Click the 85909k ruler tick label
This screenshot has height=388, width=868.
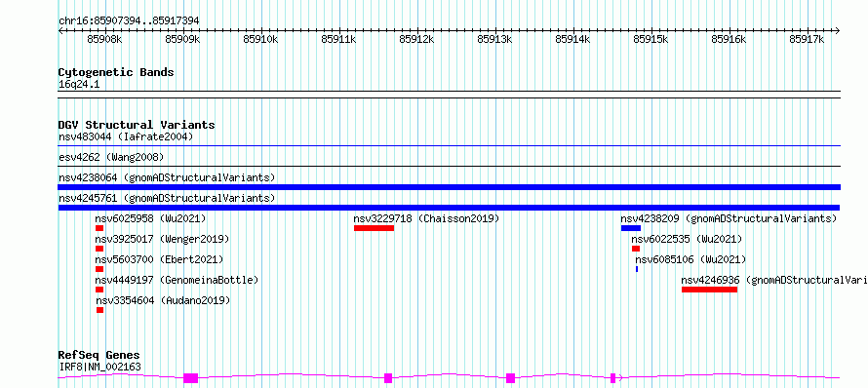(x=182, y=39)
